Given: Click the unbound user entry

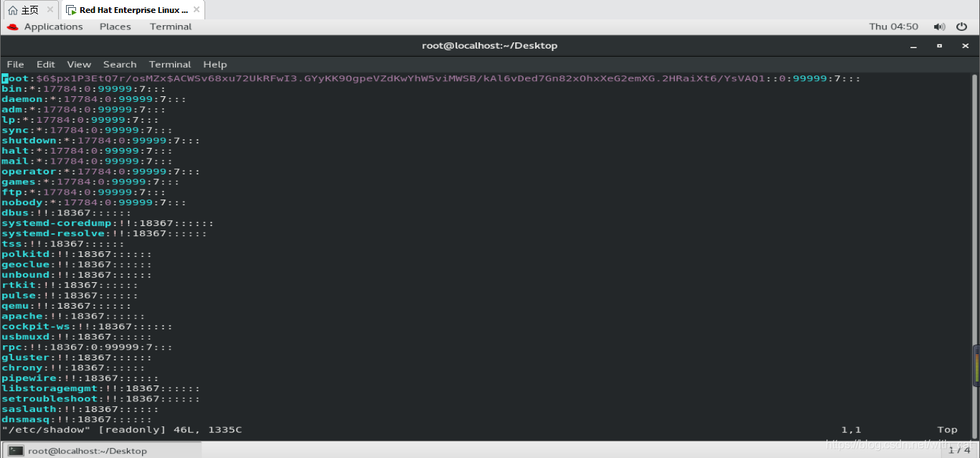Looking at the screenshot, I should [77, 275].
